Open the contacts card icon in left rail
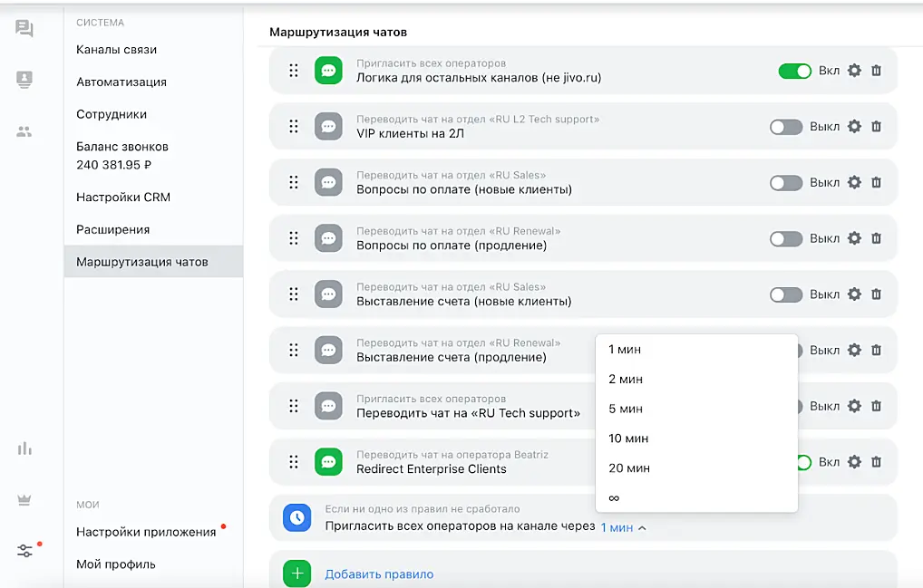 pyautogui.click(x=24, y=80)
